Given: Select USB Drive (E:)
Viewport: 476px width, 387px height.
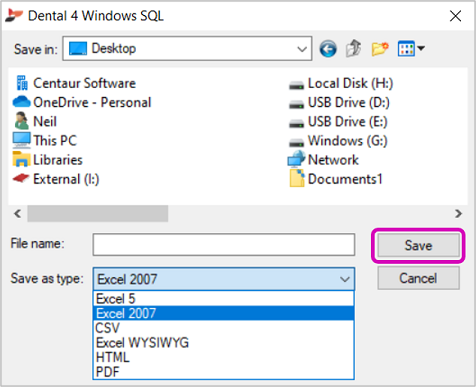Looking at the screenshot, I should [x=338, y=122].
